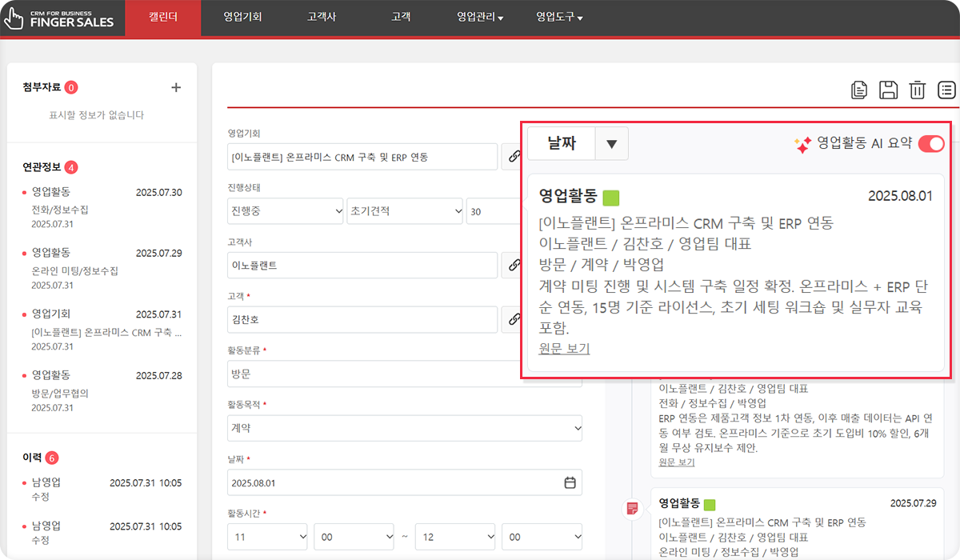Click the note icon beside the 2025.07.29 activity
The width and height of the screenshot is (960, 560).
[633, 508]
